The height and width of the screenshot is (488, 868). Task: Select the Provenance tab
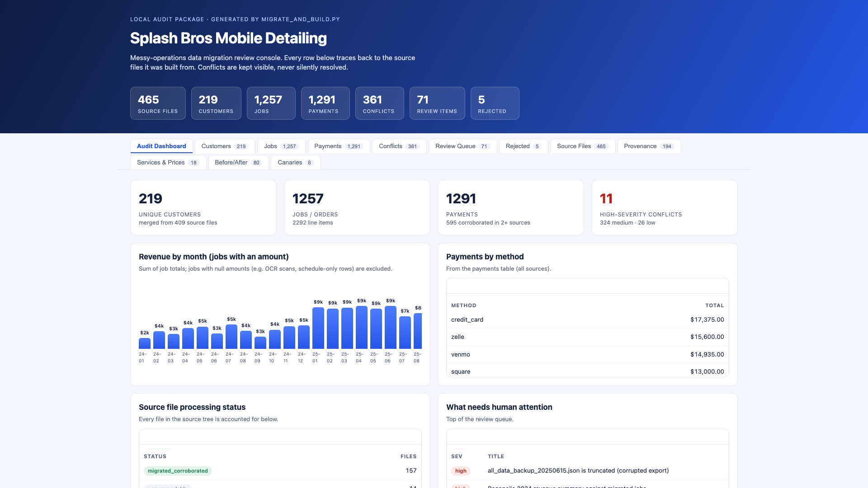pyautogui.click(x=649, y=146)
